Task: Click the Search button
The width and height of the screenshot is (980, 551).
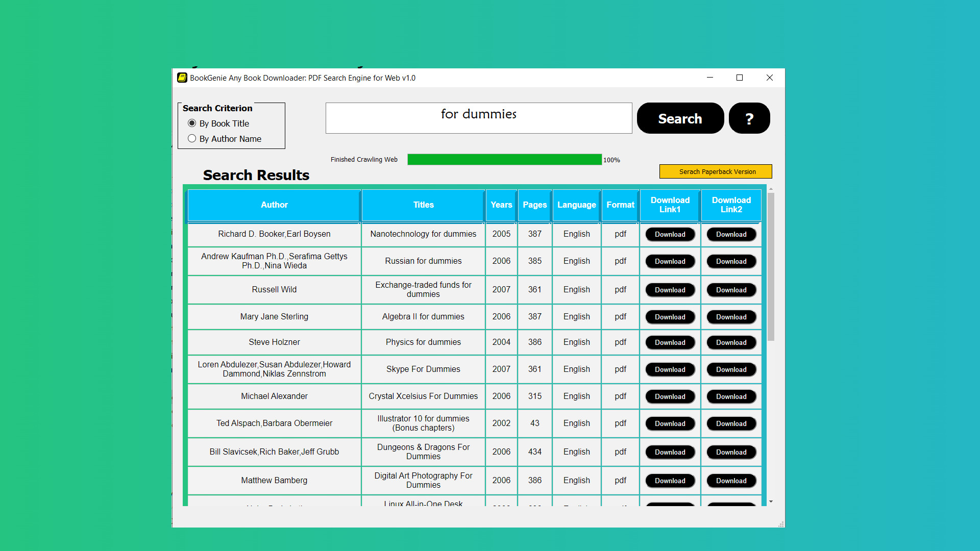Action: (680, 118)
